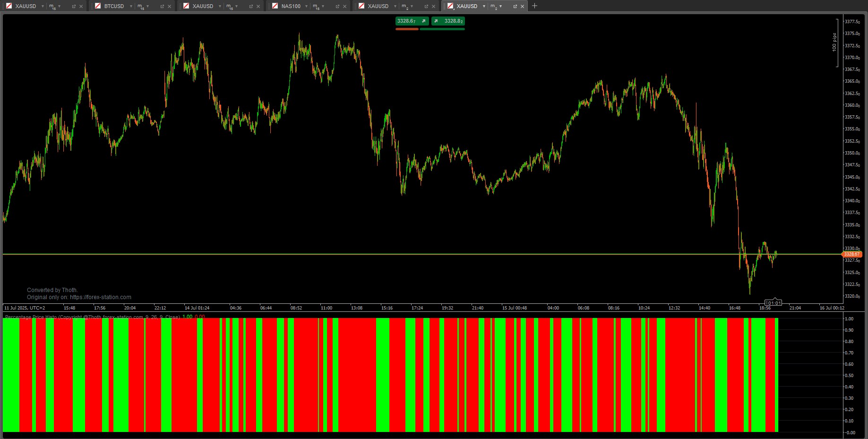The width and height of the screenshot is (868, 439).
Task: Click the 01:01 bar countdown marker
Action: coord(773,303)
